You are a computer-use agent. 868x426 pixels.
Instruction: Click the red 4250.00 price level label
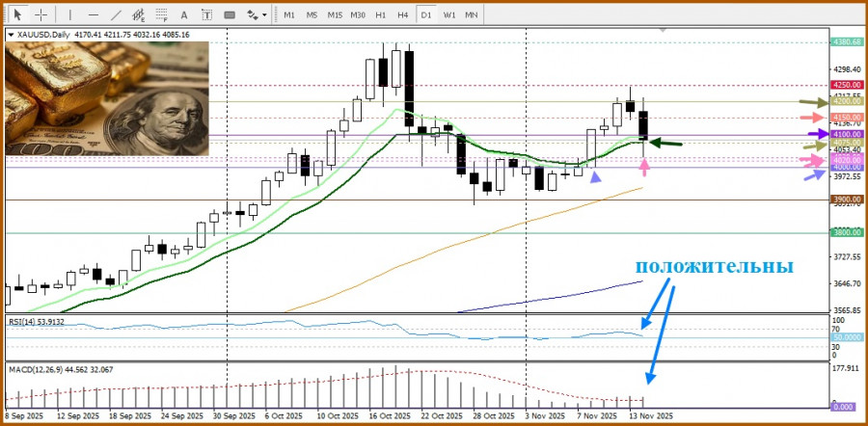click(x=847, y=85)
